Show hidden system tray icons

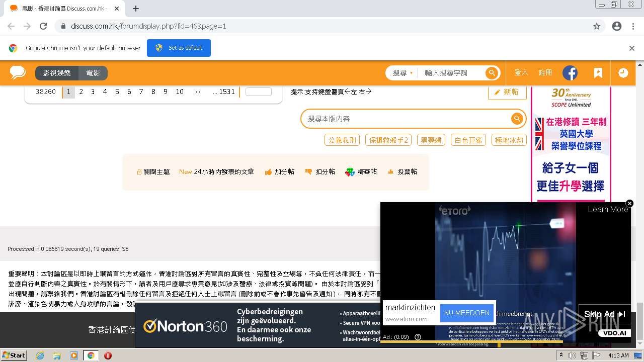(x=561, y=355)
